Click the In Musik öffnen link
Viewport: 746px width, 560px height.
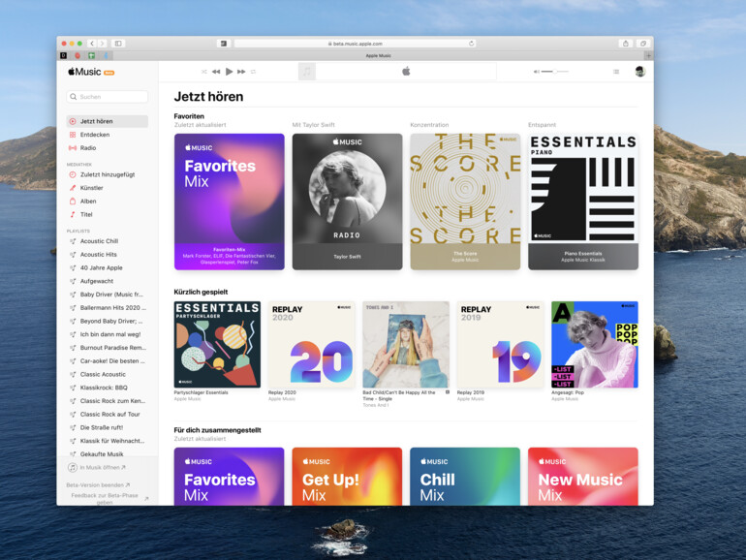click(97, 468)
